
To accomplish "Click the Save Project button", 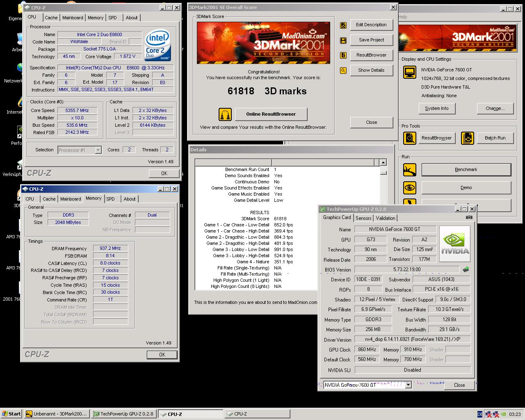I will click(371, 40).
